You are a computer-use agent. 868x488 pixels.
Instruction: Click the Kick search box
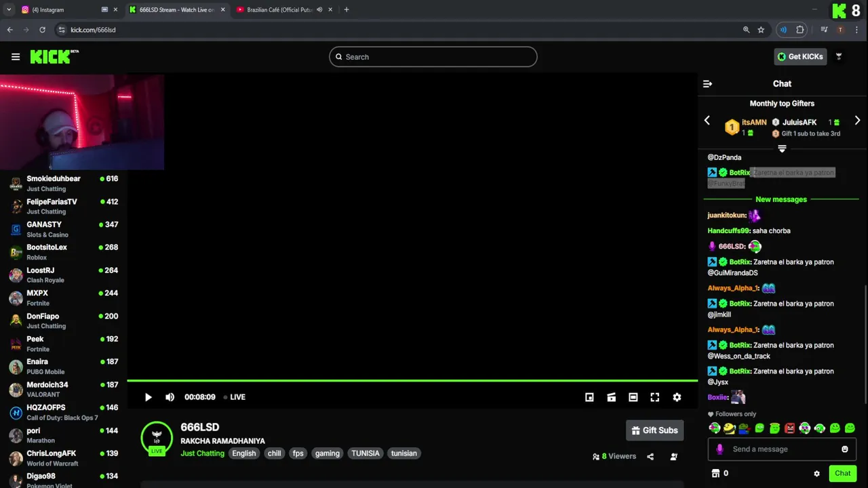433,57
